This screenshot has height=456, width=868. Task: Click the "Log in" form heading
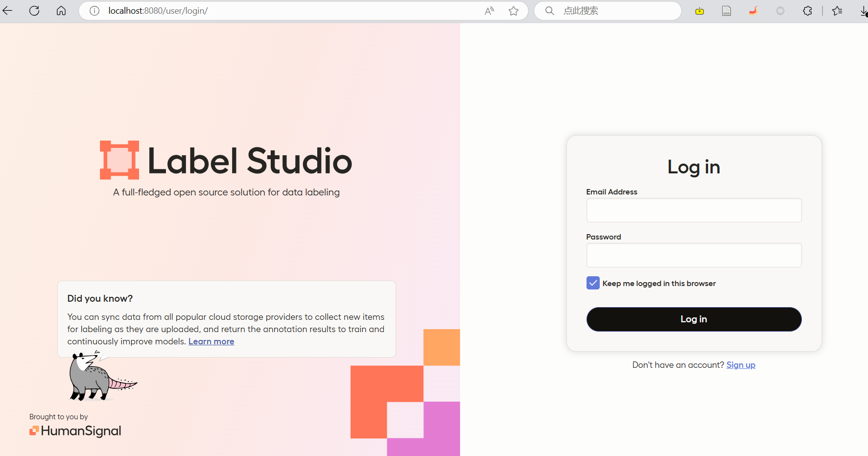coord(694,167)
